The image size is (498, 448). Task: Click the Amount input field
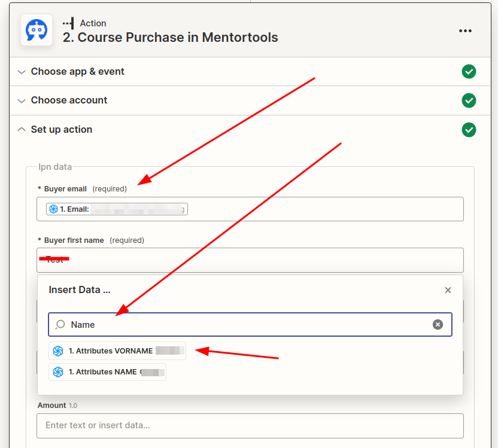(250, 426)
